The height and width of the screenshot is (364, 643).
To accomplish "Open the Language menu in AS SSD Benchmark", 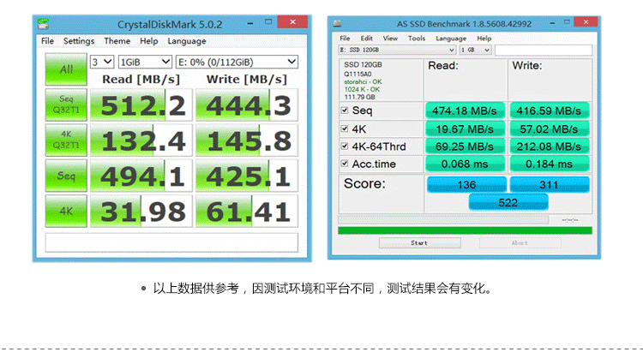I will [x=451, y=38].
